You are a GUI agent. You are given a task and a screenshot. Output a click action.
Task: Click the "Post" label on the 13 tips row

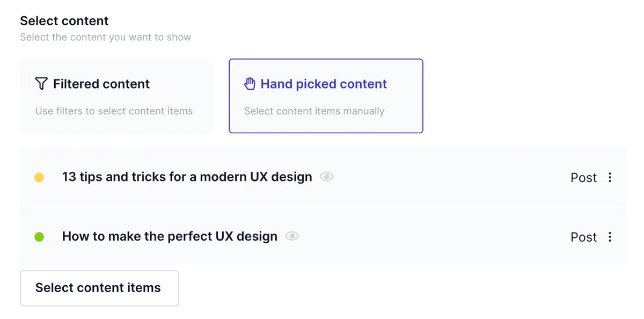(x=583, y=178)
